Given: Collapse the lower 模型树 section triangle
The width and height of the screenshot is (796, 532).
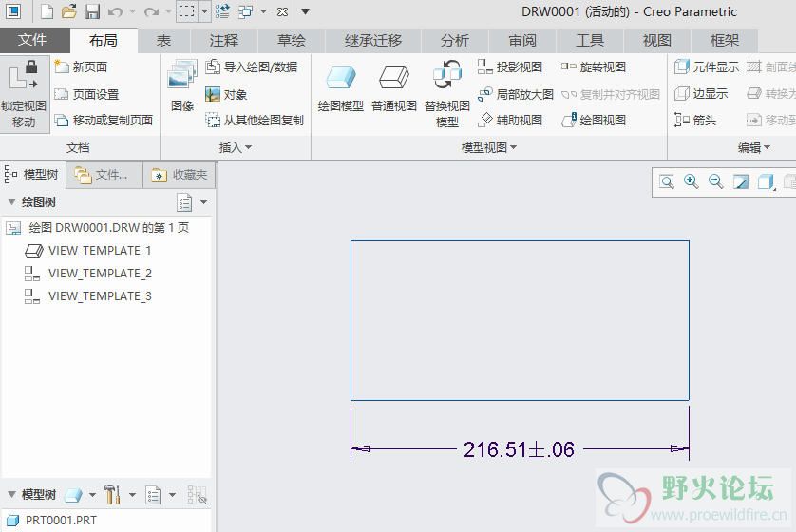Looking at the screenshot, I should (11, 494).
